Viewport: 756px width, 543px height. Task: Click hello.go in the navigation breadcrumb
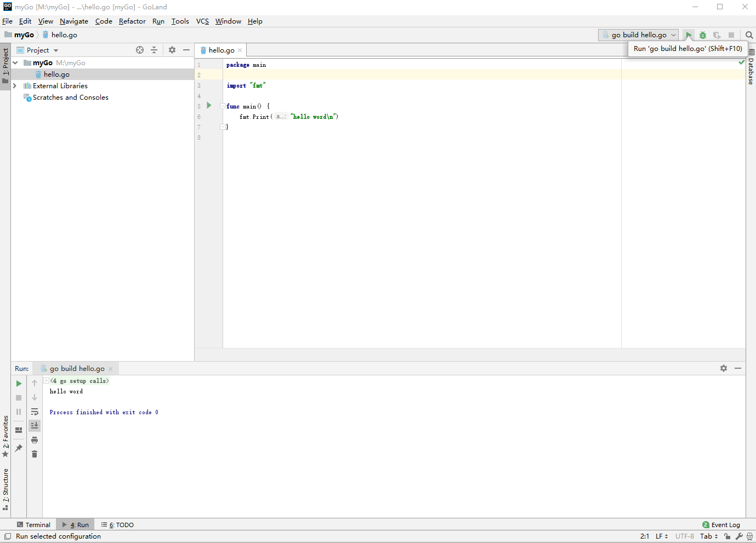[60, 35]
